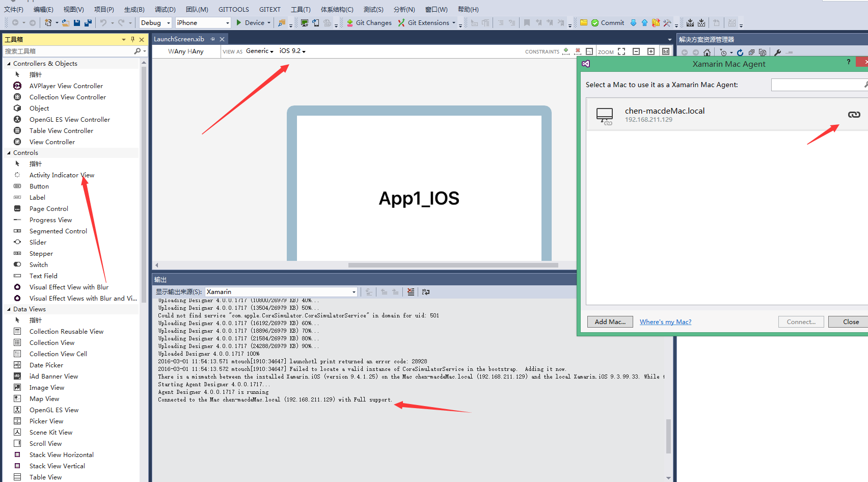868x482 pixels.
Task: Click the output panel vertical scrollbar thumb
Action: tap(668, 436)
